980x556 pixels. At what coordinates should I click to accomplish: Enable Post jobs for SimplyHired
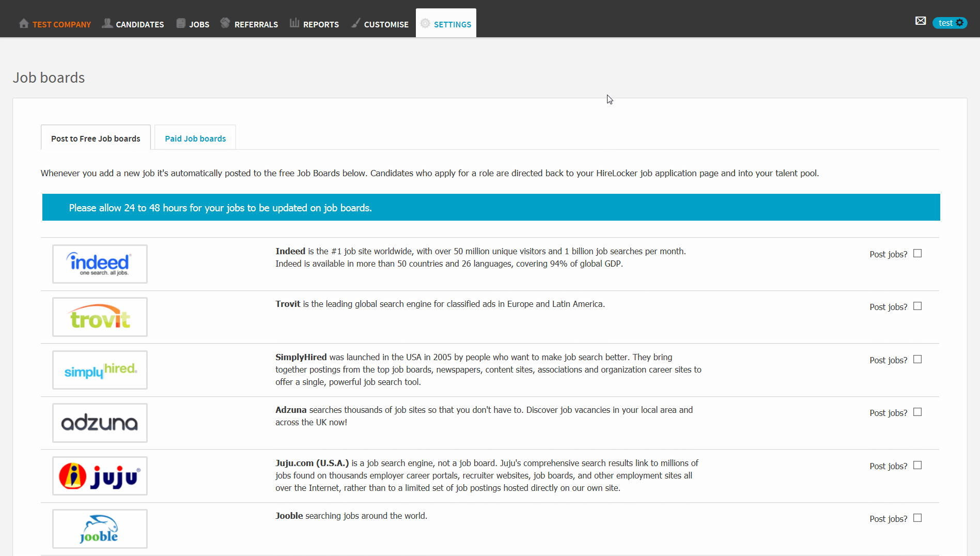pyautogui.click(x=917, y=359)
